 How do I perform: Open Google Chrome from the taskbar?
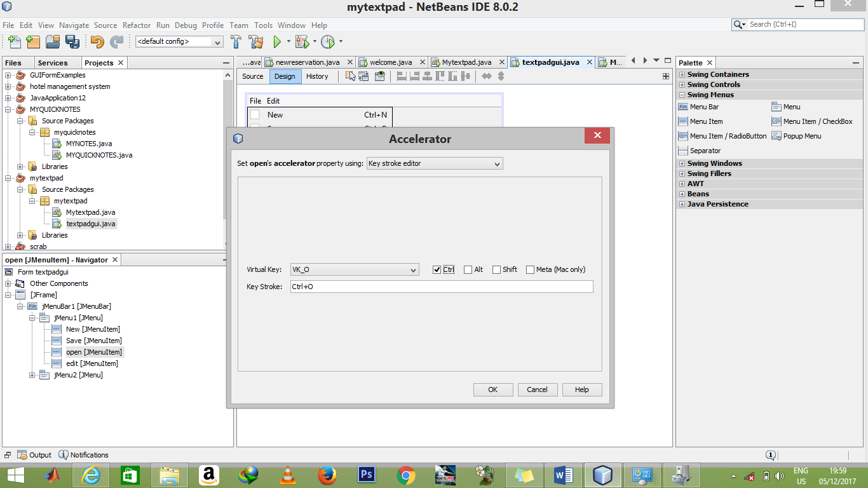coord(406,475)
